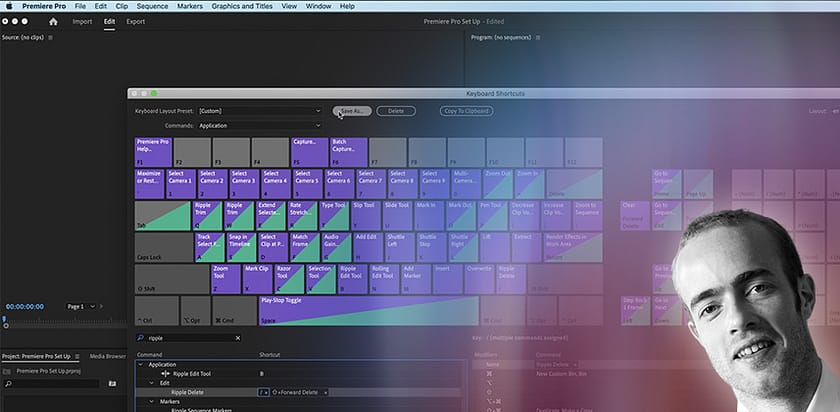
Task: Open the Markers menu
Action: pos(190,6)
